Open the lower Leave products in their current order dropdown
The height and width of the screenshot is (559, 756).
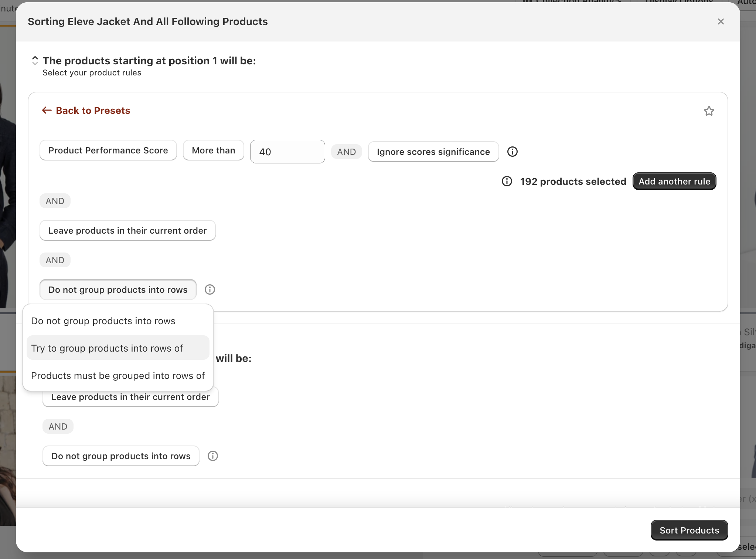point(130,397)
